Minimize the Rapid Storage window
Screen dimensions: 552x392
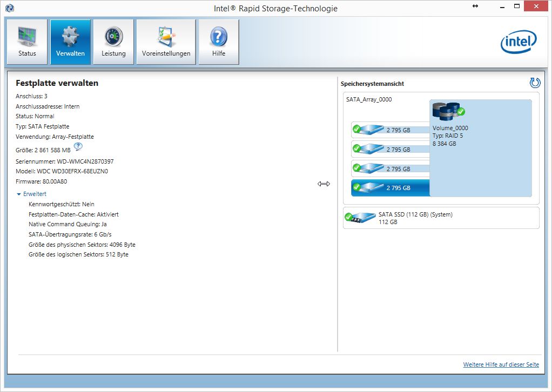[x=502, y=6]
